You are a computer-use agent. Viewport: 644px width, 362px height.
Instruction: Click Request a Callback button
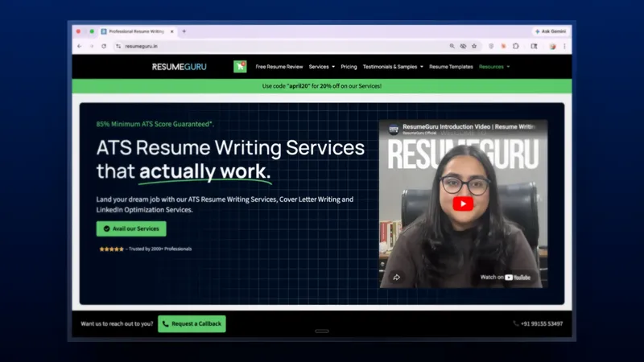click(x=192, y=324)
